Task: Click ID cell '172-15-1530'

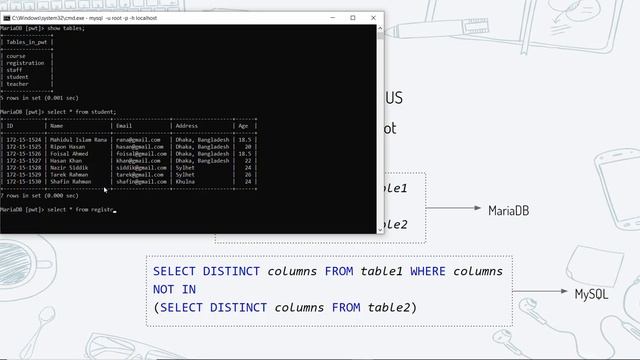Action: tap(24, 181)
